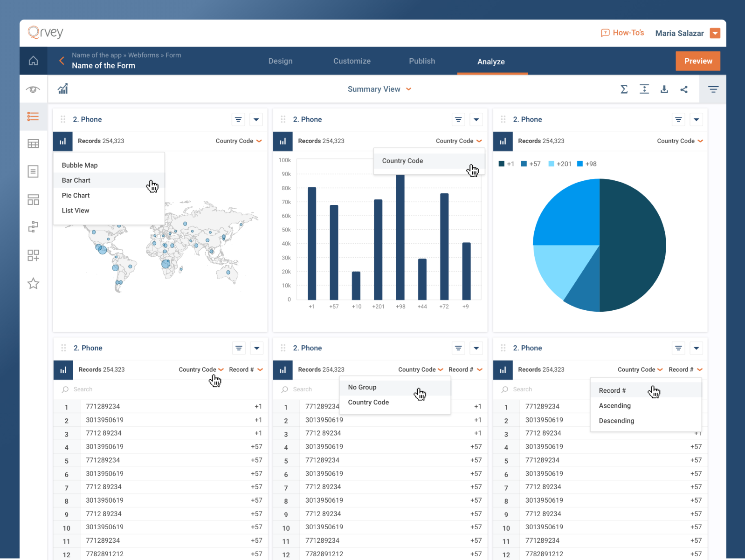Click the +57 legend color swatch
The image size is (745, 560).
coord(524,164)
